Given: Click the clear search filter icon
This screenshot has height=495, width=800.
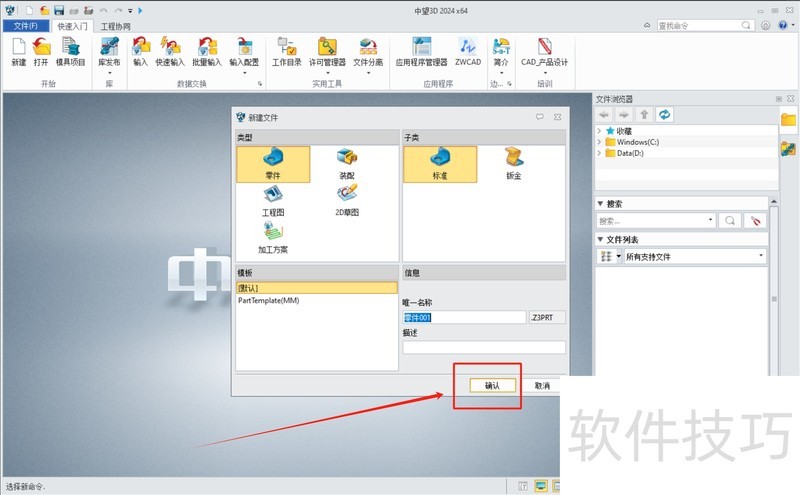Looking at the screenshot, I should 756,220.
